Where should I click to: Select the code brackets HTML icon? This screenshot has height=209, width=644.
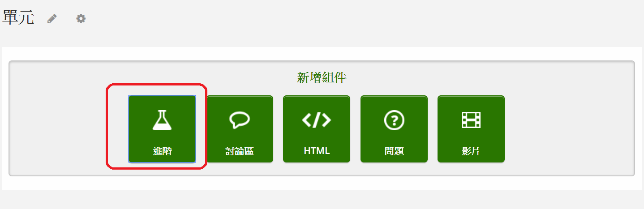pyautogui.click(x=316, y=120)
